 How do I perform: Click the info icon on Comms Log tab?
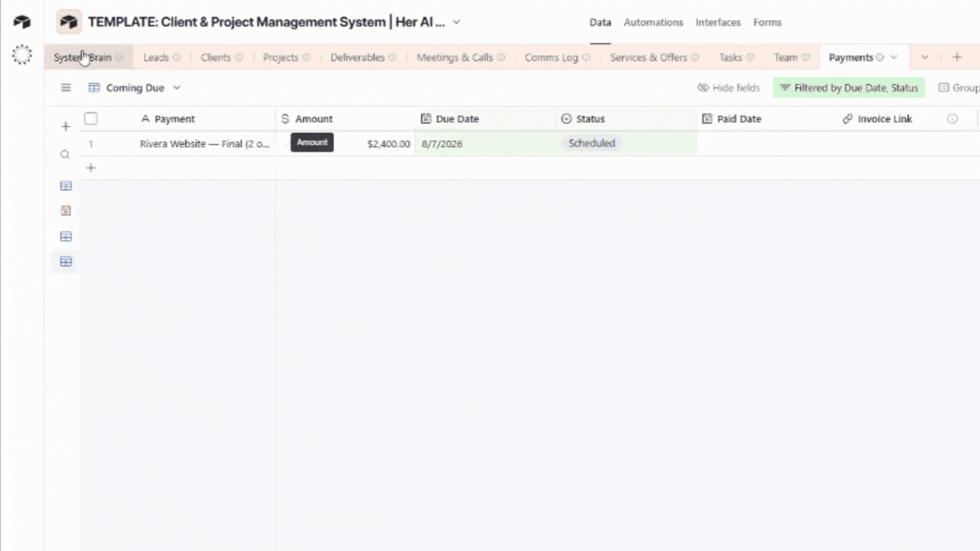pos(586,58)
